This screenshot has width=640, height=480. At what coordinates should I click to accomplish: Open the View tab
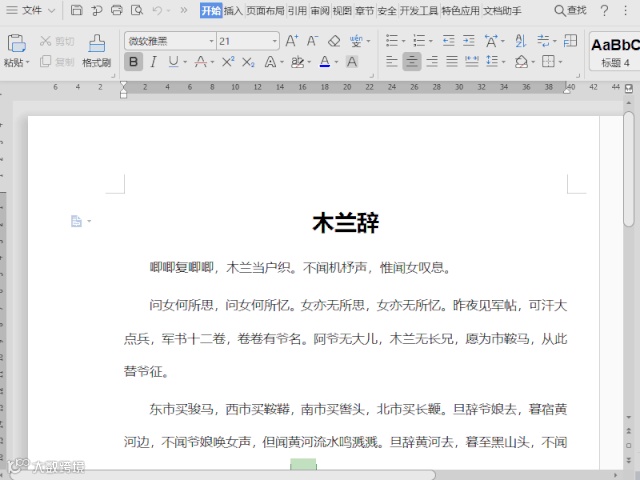342,11
